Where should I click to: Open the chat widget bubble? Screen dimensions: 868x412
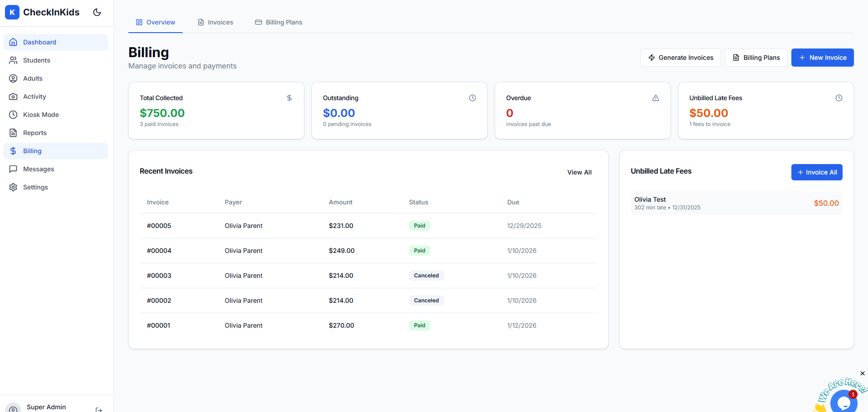click(844, 402)
